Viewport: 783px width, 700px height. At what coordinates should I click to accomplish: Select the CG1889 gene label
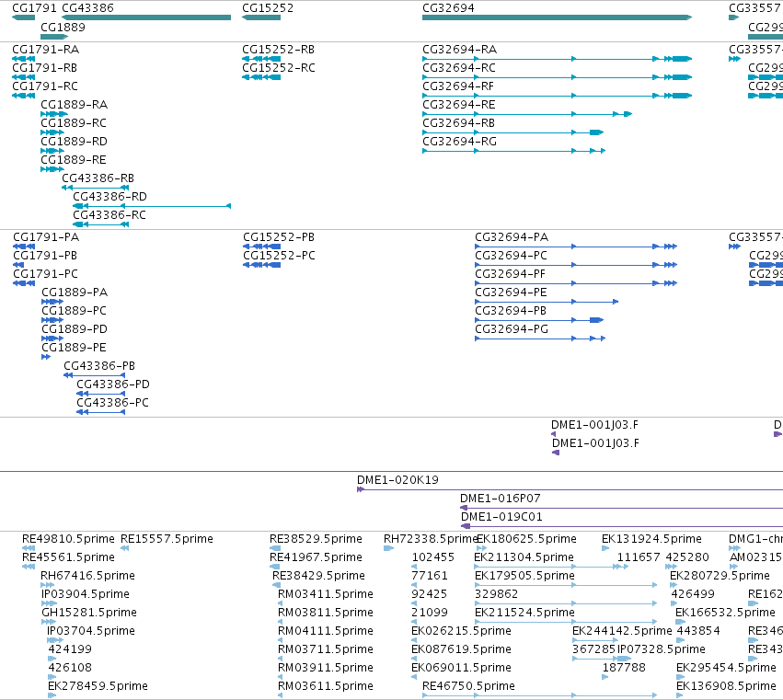(63, 27)
